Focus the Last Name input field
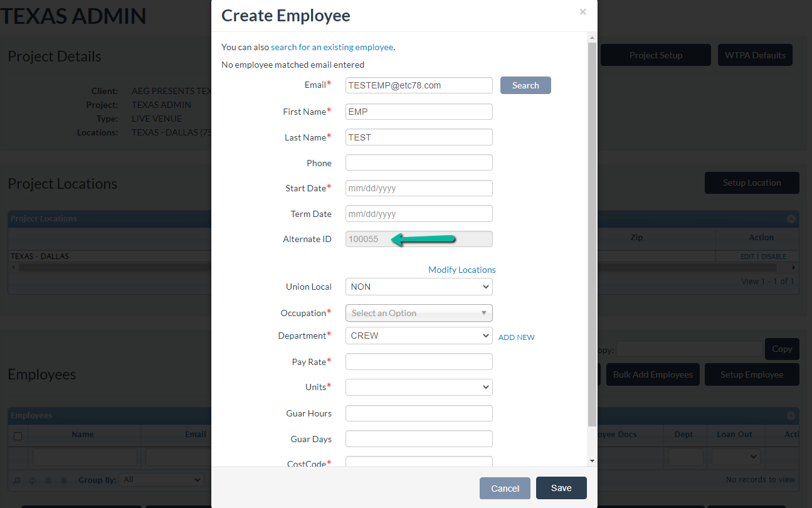Screen dimensions: 812x508 pyautogui.click(x=419, y=137)
